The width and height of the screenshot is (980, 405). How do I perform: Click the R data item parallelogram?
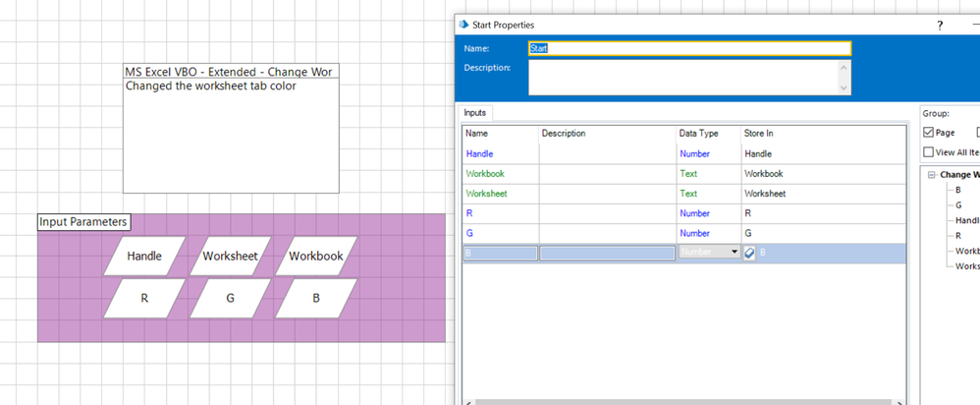pos(144,298)
